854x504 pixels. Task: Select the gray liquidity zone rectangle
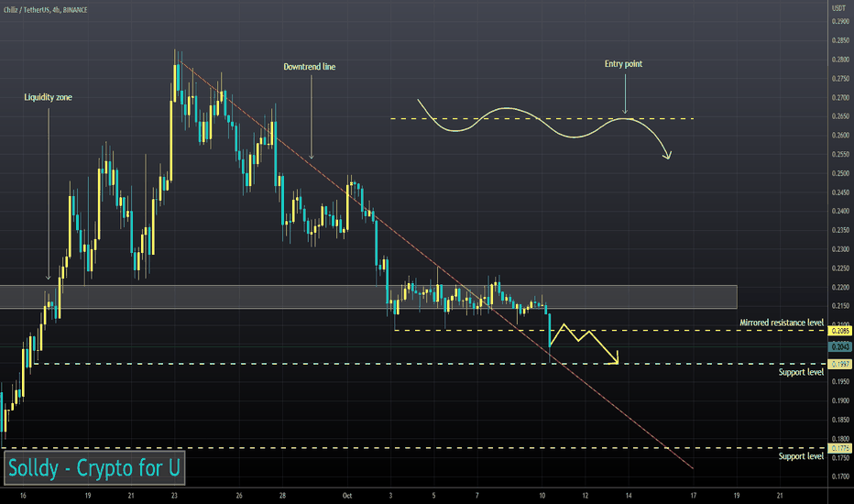368,297
